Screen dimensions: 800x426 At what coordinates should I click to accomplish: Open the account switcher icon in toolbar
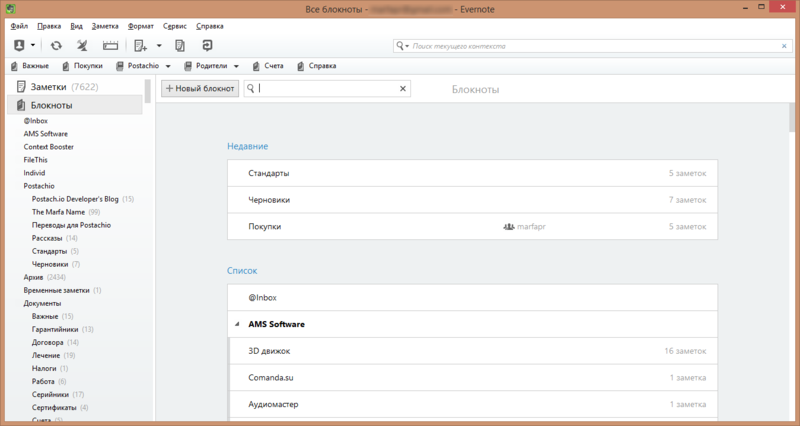(19, 45)
